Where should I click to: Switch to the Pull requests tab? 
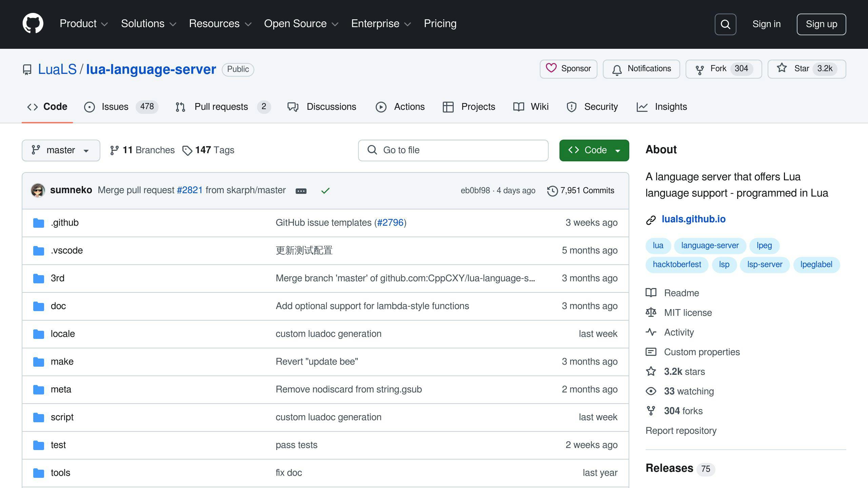tap(223, 107)
